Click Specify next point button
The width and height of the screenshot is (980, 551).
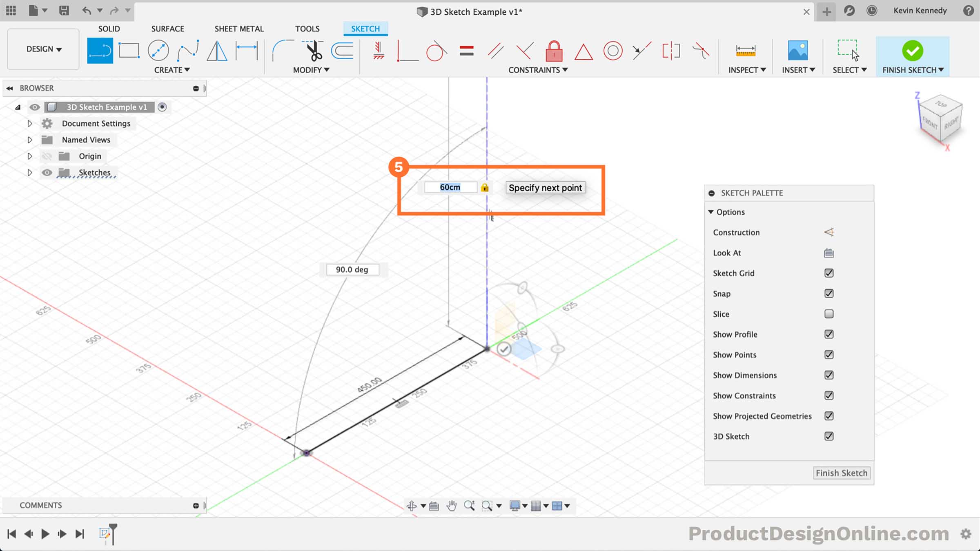[545, 187]
